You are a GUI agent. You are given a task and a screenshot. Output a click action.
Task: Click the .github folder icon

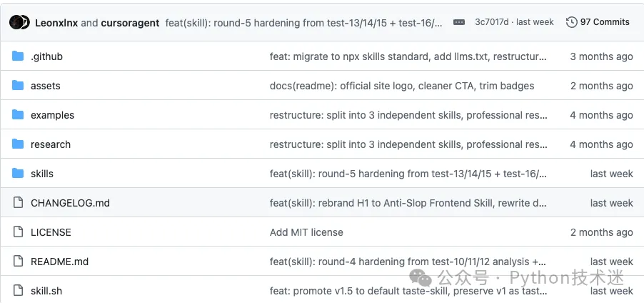pos(18,56)
